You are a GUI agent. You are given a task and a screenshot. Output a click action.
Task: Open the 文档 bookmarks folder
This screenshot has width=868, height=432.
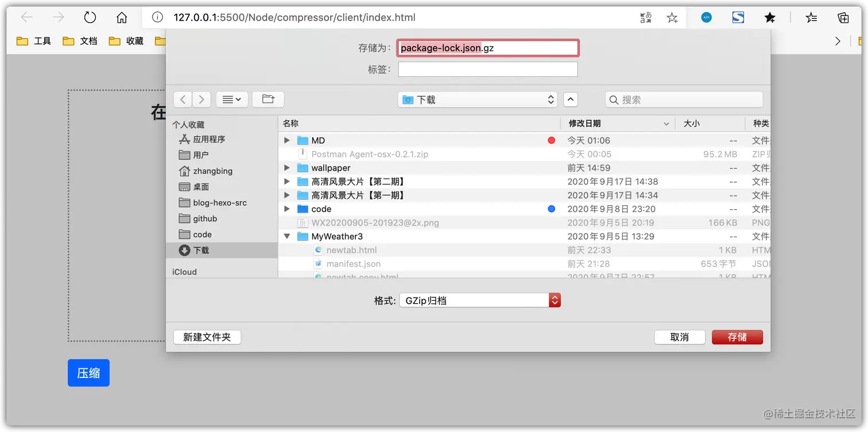click(x=80, y=41)
